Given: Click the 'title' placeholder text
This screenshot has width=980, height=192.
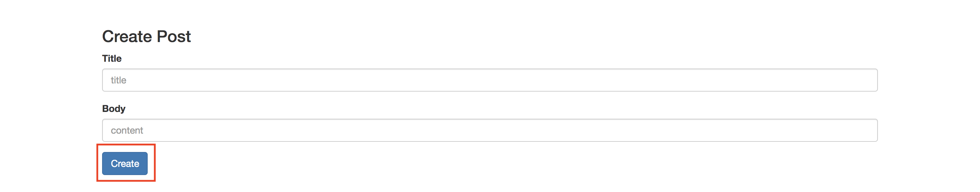Looking at the screenshot, I should pyautogui.click(x=118, y=80).
